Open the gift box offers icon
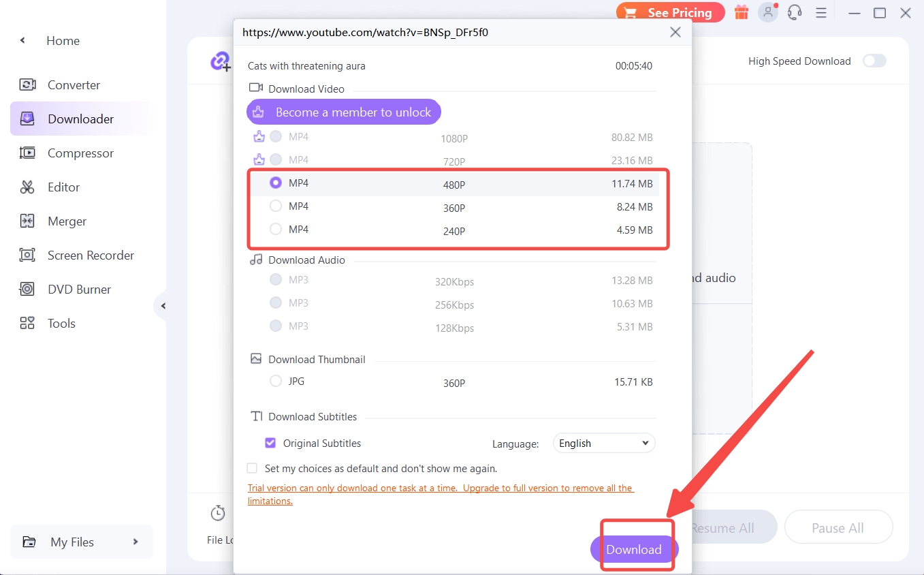 click(742, 12)
